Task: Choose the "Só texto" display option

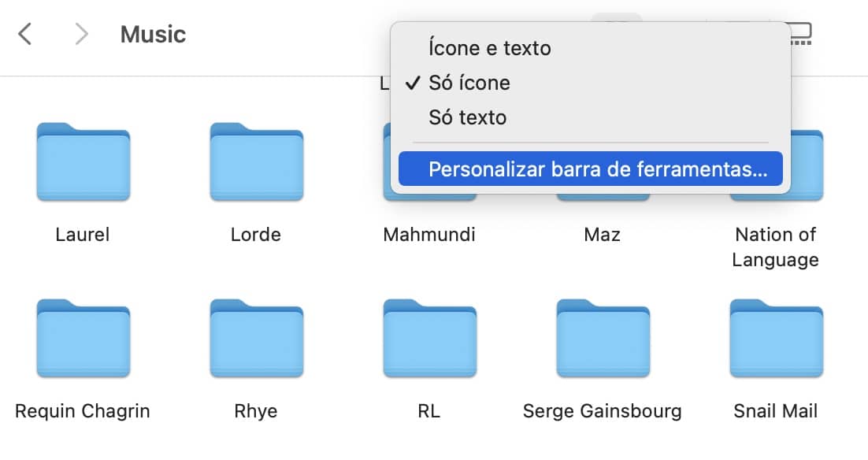Action: coord(467,117)
